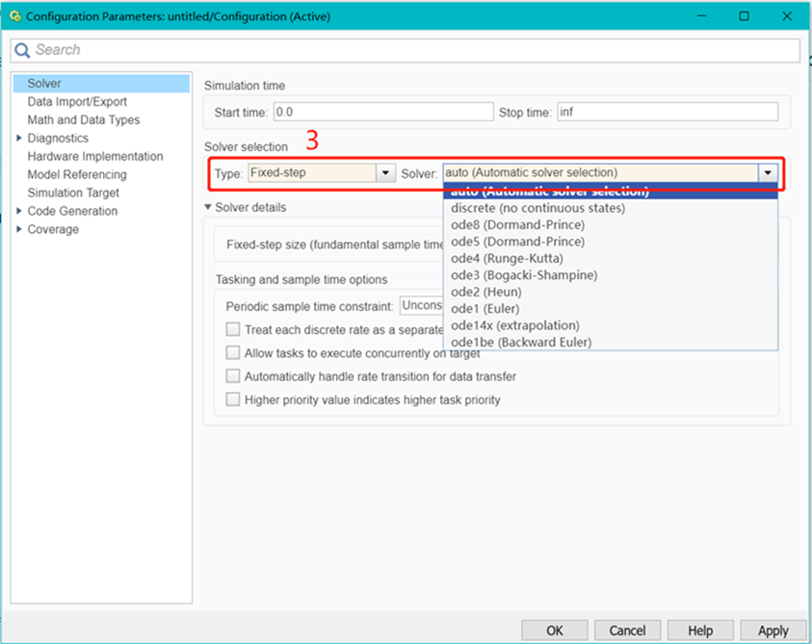Choose ode3 (Bogacki-Shampine) solver

(611, 275)
